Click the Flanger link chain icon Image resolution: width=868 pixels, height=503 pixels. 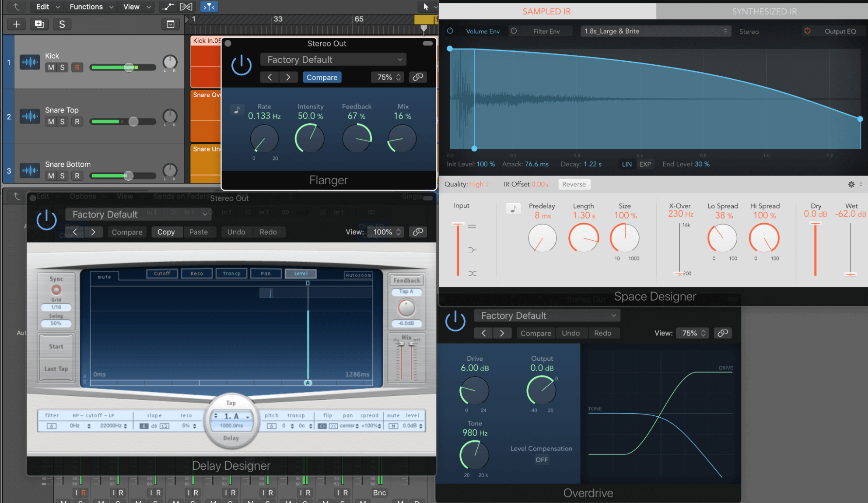[418, 77]
